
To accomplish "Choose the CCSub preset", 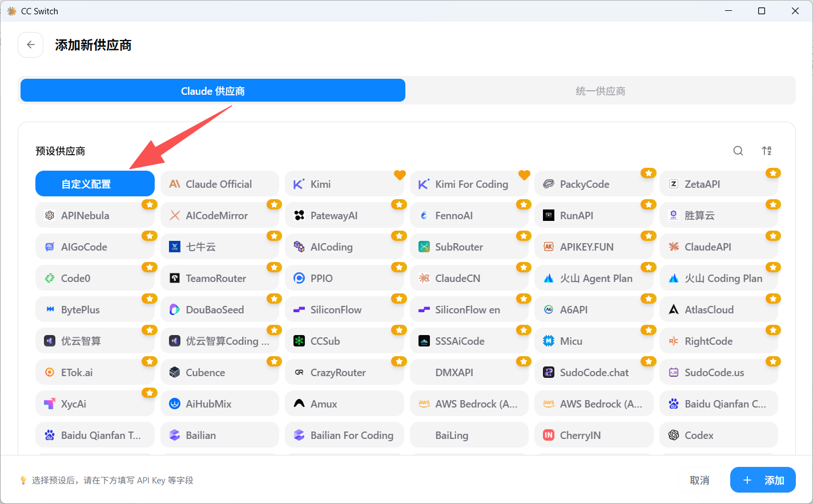I will point(344,341).
